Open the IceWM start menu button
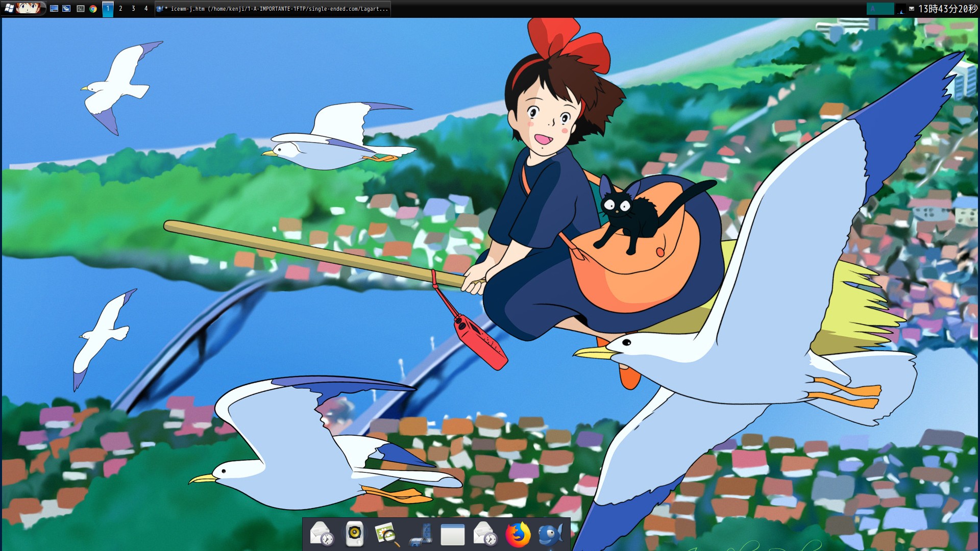The height and width of the screenshot is (551, 980). click(x=23, y=8)
